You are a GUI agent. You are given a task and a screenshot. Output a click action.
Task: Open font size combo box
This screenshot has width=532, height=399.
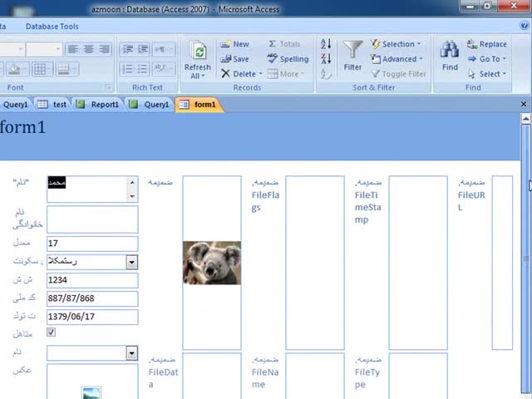(45, 50)
